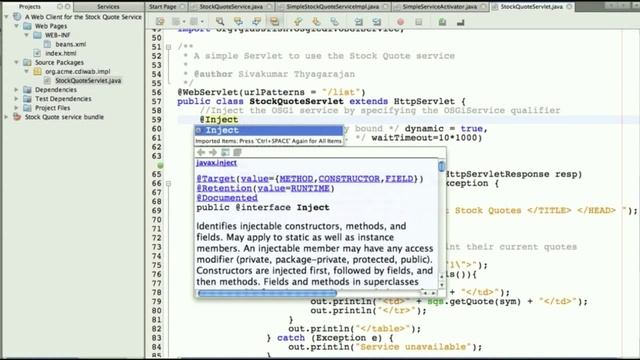The image size is (640, 360).
Task: Select StockQuoteServlet.java editor tab
Action: [531, 7]
